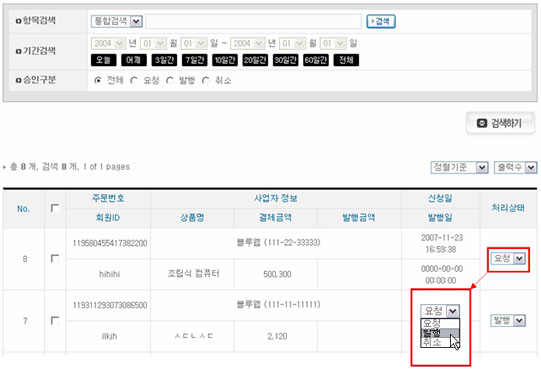Set the period to 오늘
Screen dimensions: 541x372
tap(104, 60)
